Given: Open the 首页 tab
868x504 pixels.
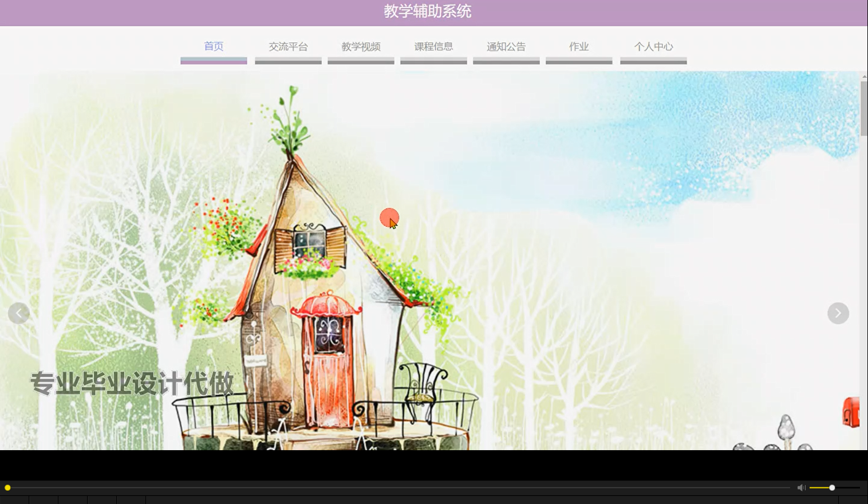Looking at the screenshot, I should click(x=213, y=46).
